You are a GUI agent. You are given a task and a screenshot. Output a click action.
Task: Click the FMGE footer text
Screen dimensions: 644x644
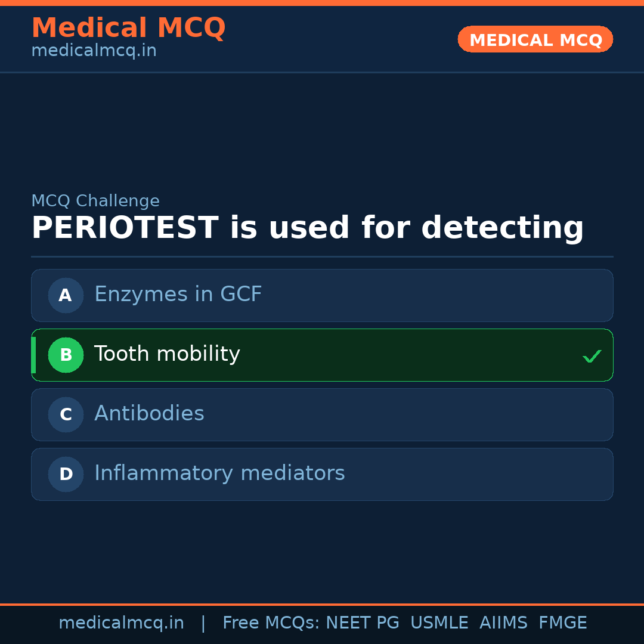click(562, 623)
